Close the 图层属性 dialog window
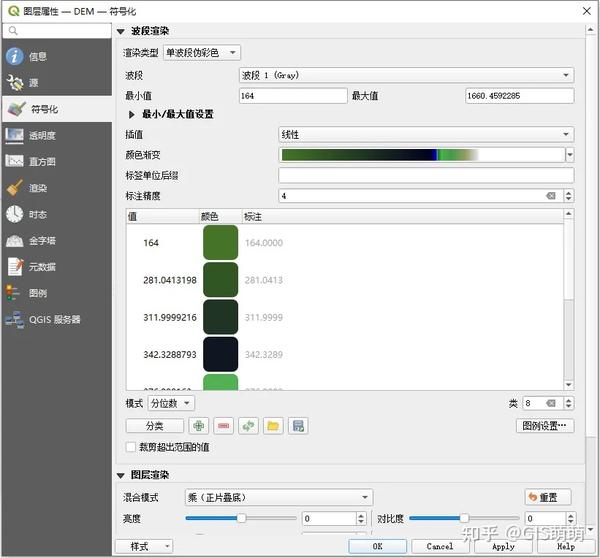 pyautogui.click(x=587, y=11)
